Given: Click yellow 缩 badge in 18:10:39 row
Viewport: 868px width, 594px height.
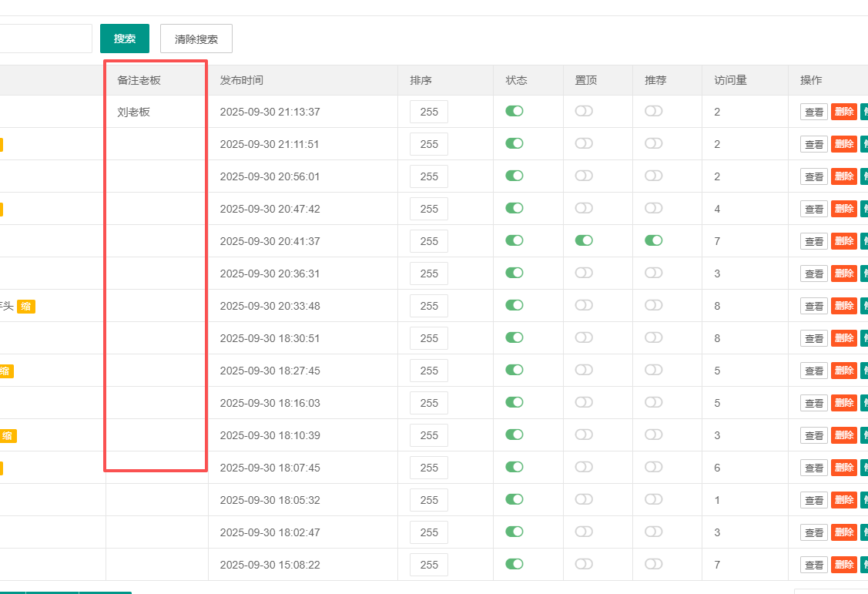Looking at the screenshot, I should (8, 435).
